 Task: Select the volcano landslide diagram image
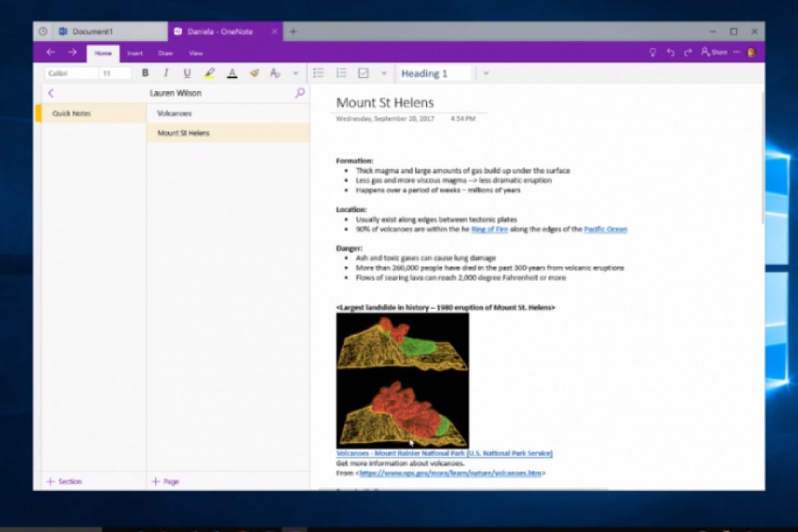[x=402, y=380]
